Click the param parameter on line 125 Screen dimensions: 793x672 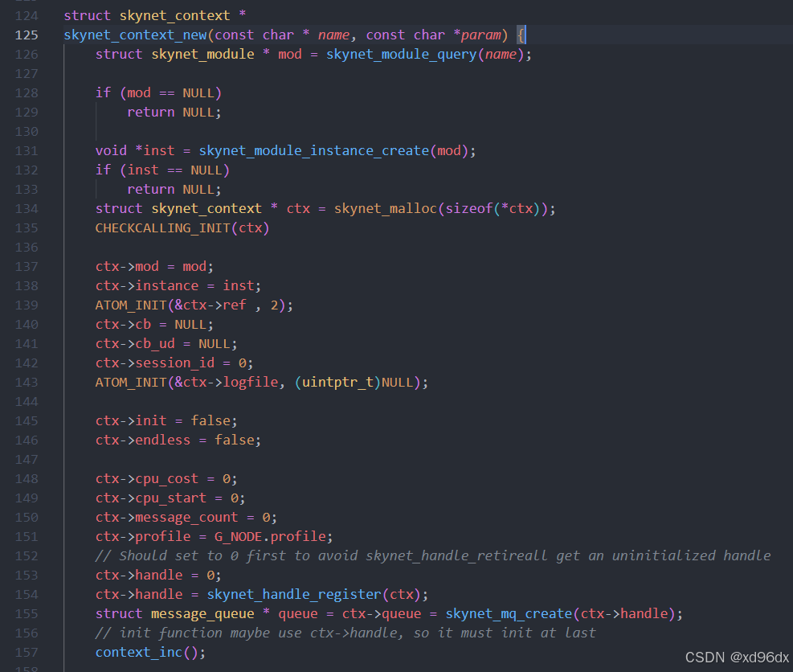pos(480,35)
